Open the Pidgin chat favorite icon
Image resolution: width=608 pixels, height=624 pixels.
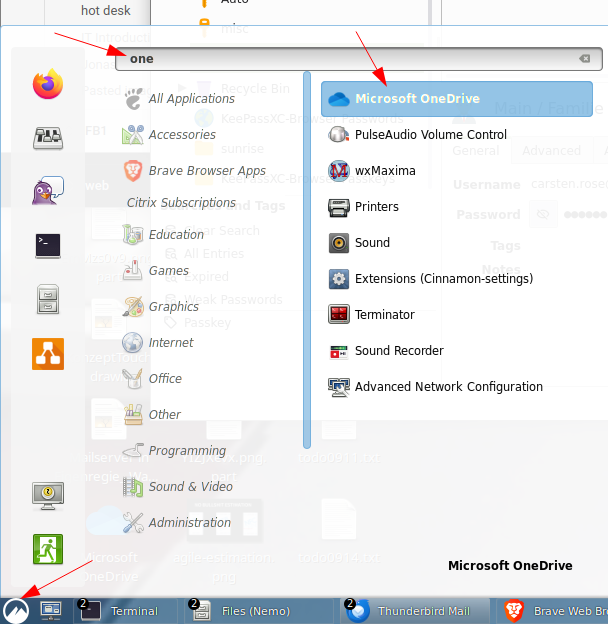pyautogui.click(x=48, y=191)
